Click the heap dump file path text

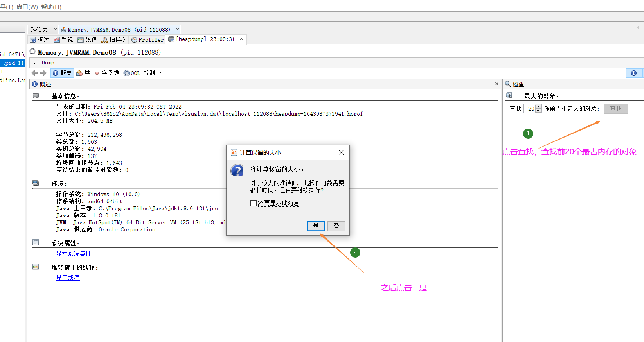tap(219, 114)
